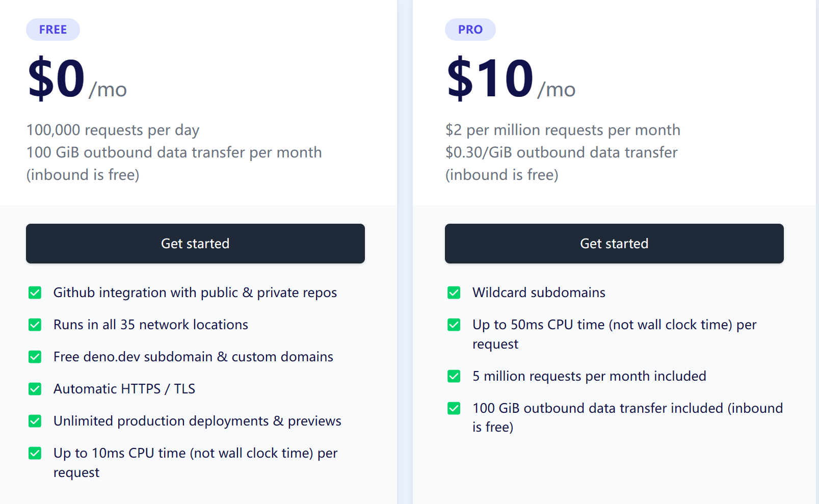Click checkmark icon beside Automatic HTTPS / TLS

pos(35,389)
